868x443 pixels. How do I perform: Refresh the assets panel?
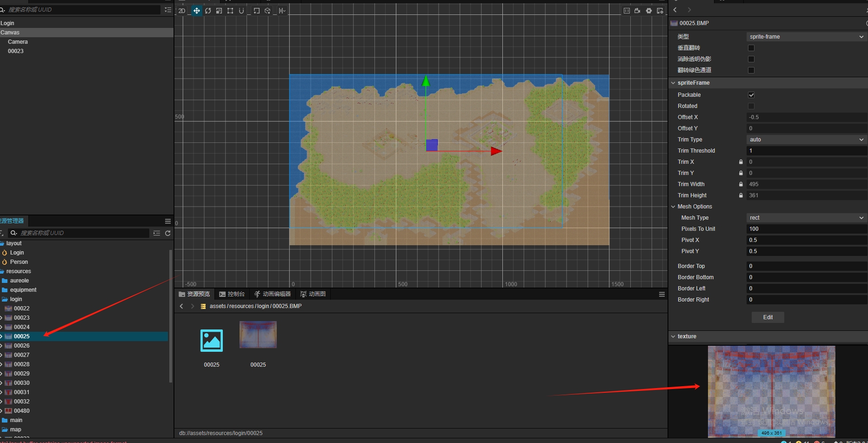coord(168,233)
